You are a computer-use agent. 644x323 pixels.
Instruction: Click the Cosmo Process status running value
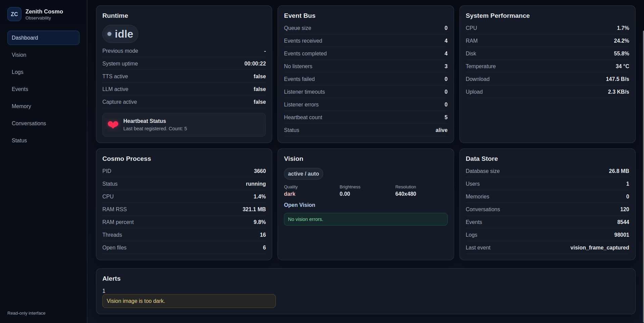256,184
